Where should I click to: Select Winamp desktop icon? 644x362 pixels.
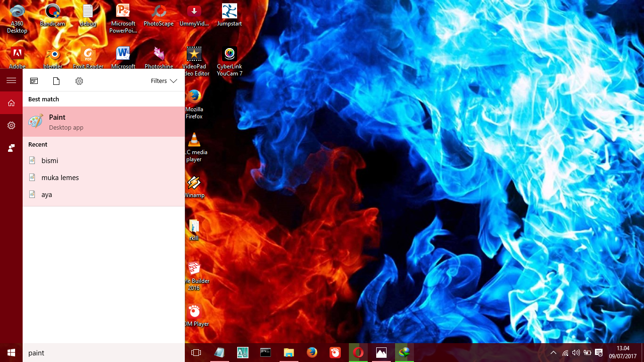coord(194,187)
